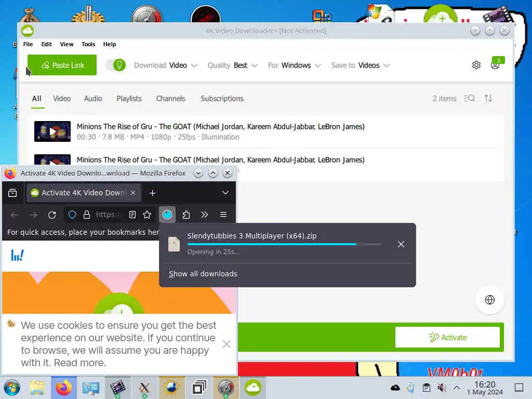Switch to the Audio tab
Image resolution: width=532 pixels, height=399 pixels.
[x=93, y=99]
